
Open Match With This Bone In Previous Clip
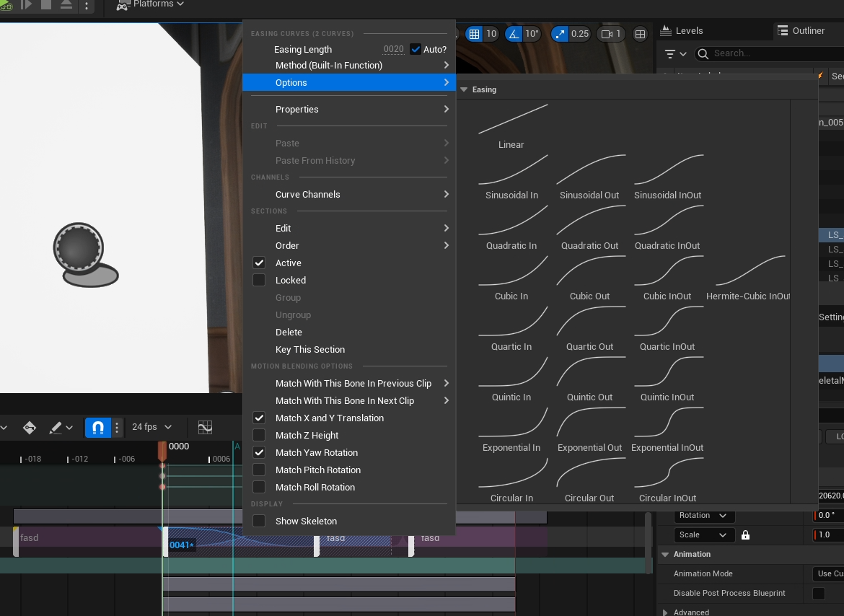(349, 383)
